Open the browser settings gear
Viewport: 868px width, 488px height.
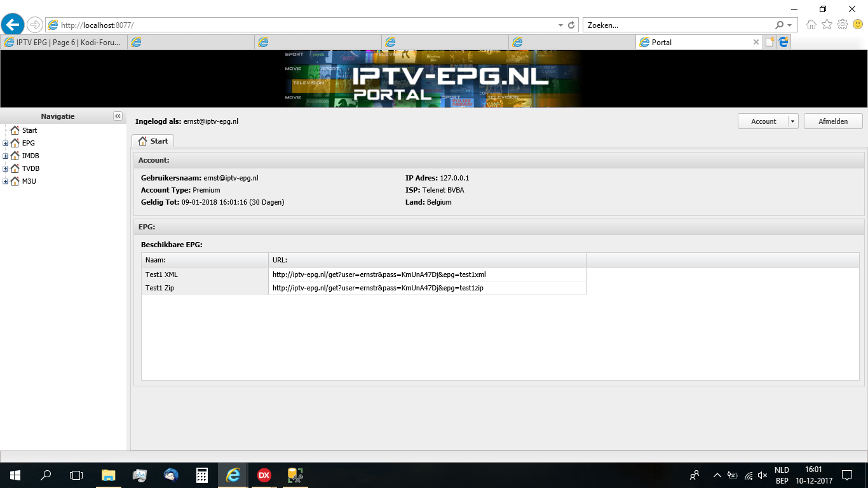[x=843, y=25]
